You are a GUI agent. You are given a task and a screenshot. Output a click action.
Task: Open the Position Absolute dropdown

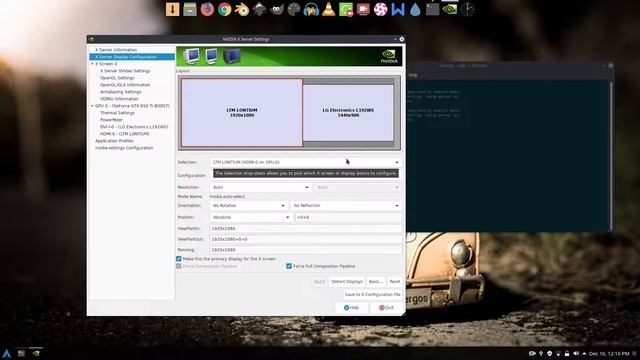(x=251, y=217)
